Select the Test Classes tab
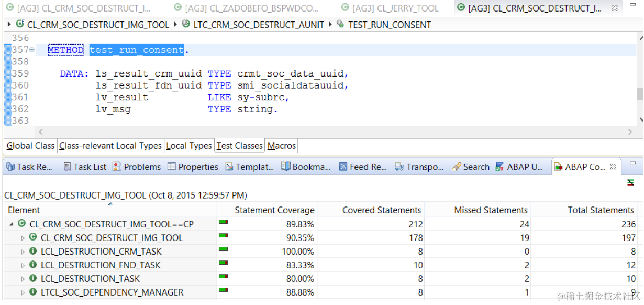Viewport: 644px width, 305px height. [x=240, y=146]
